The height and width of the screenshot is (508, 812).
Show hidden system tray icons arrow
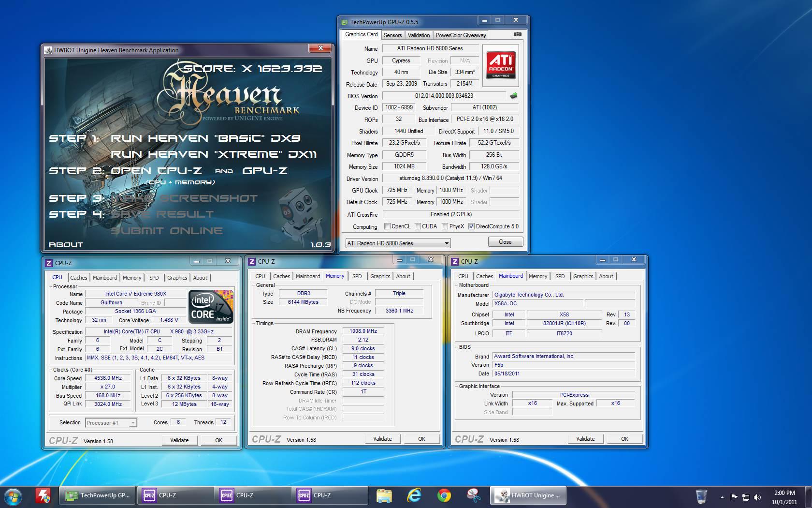pos(722,497)
